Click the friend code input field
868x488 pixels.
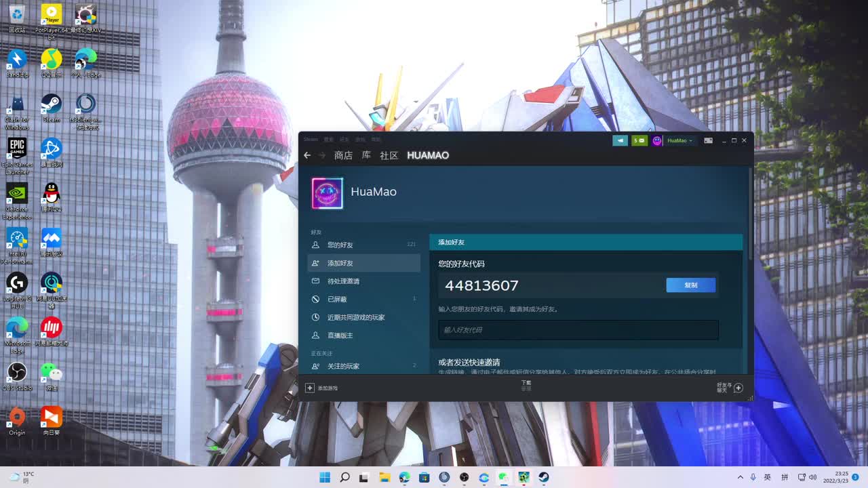coord(578,330)
